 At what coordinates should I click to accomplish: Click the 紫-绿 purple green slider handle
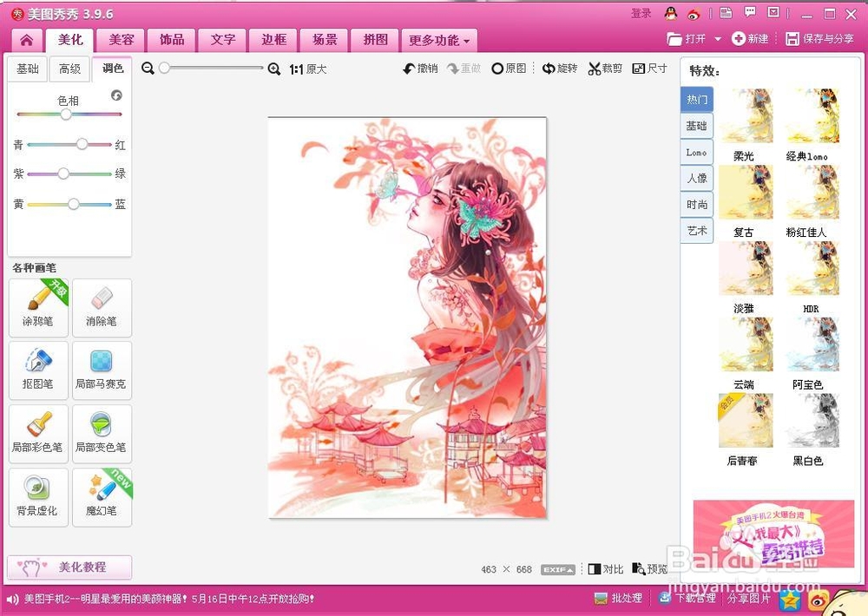pyautogui.click(x=63, y=174)
